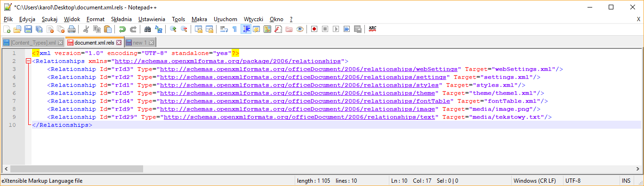Open Find with the binoculars icon

point(147,29)
